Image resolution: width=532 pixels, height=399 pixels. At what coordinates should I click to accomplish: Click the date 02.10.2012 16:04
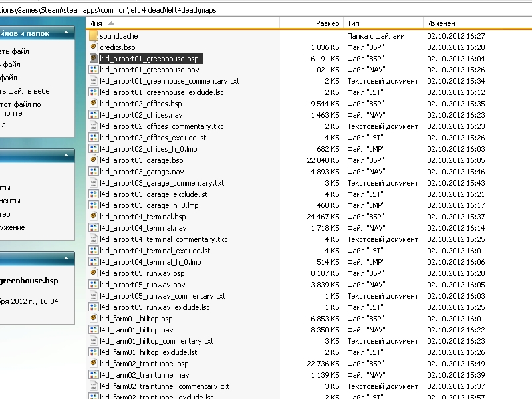[x=456, y=59]
